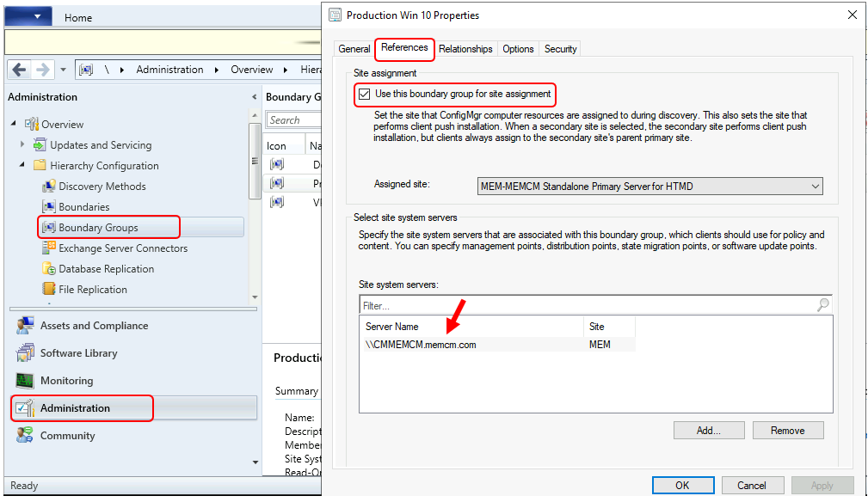868x502 pixels.
Task: Click the filter magnifier icon
Action: [x=823, y=304]
